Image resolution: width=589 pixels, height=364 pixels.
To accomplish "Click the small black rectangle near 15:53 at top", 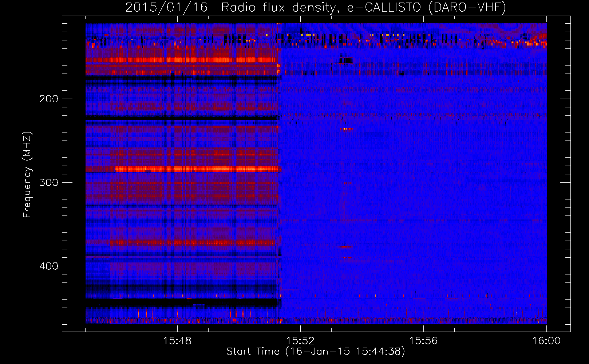I will click(346, 60).
